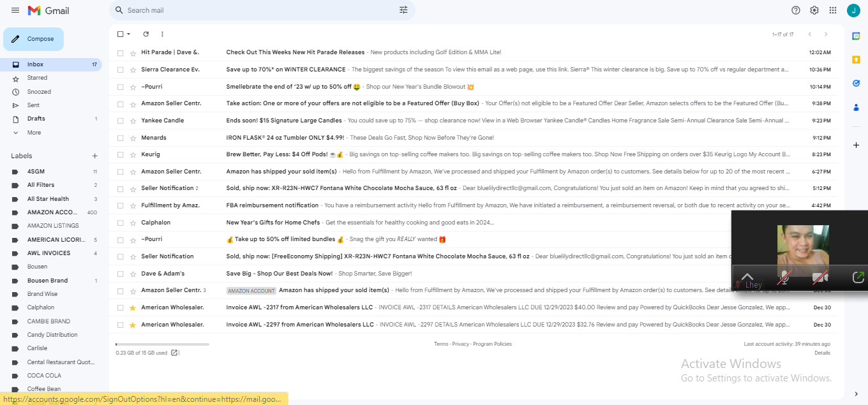This screenshot has width=868, height=405.
Task: Open account activity Details link
Action: click(x=822, y=353)
